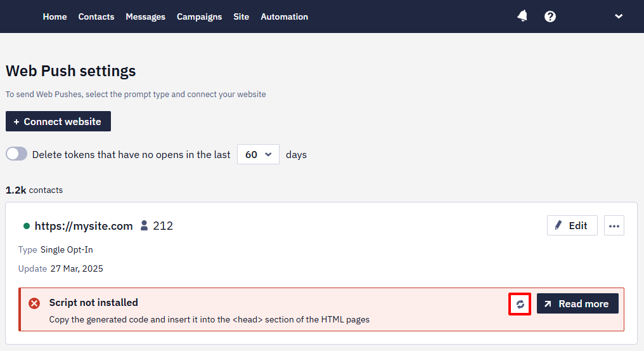Expand the account menu chevron
Viewport: 644px width, 351px height.
point(619,17)
